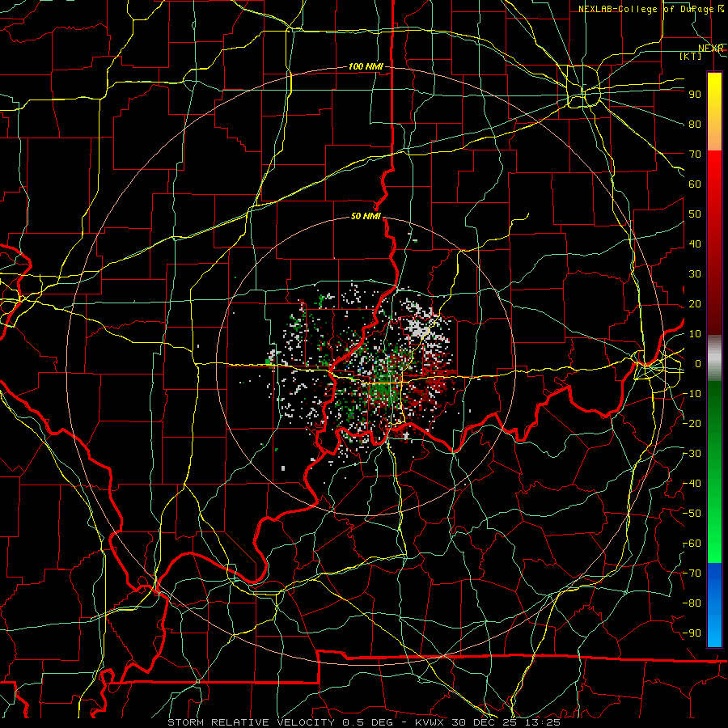Click the '-50' value on the color scale

click(x=692, y=513)
